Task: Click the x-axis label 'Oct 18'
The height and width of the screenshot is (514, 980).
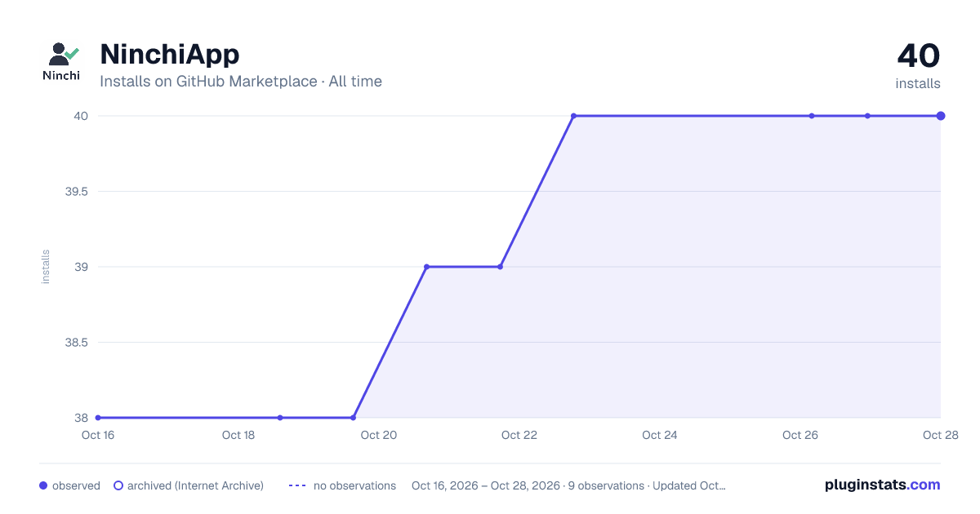Action: pyautogui.click(x=238, y=435)
